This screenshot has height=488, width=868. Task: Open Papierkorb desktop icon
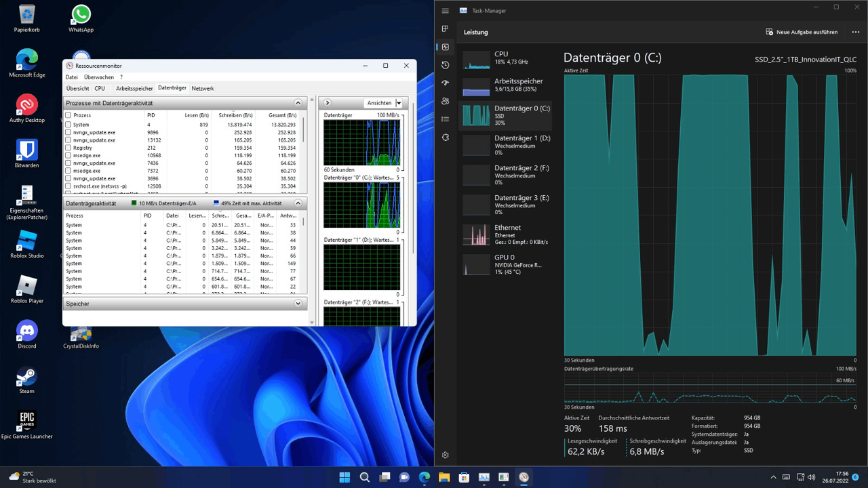[x=27, y=18]
